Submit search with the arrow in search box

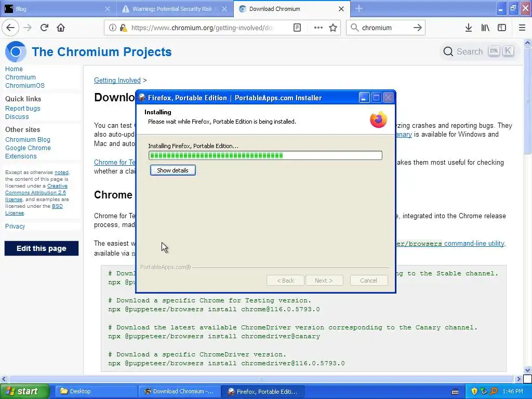click(x=418, y=28)
